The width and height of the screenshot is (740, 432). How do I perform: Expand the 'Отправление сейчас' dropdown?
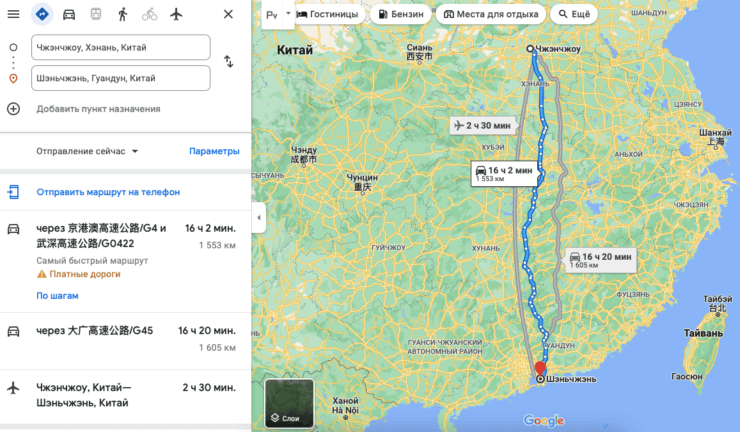tap(88, 151)
